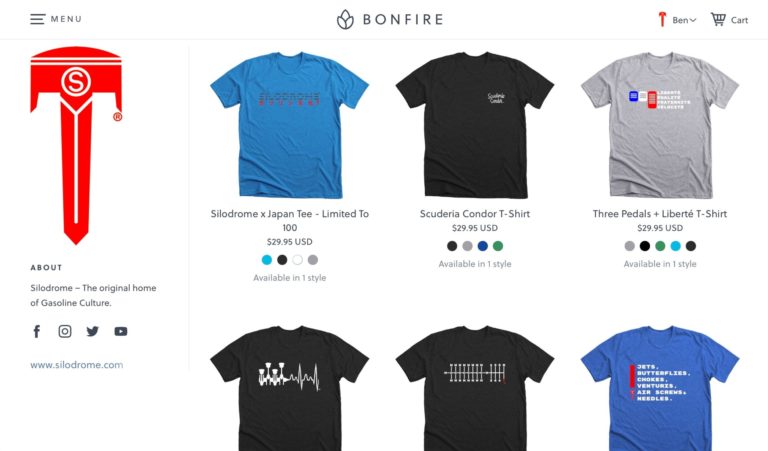Open the Twitter bird icon
The image size is (768, 451).
pyautogui.click(x=93, y=332)
